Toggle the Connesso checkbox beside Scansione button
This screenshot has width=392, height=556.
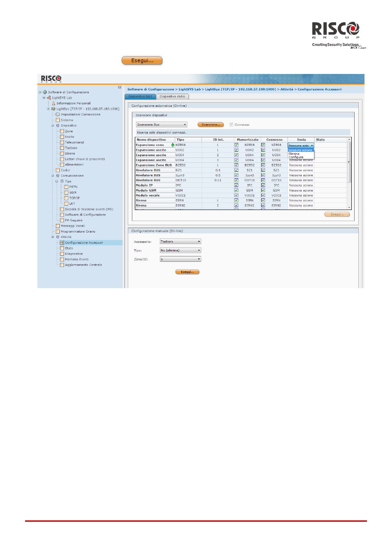231,125
